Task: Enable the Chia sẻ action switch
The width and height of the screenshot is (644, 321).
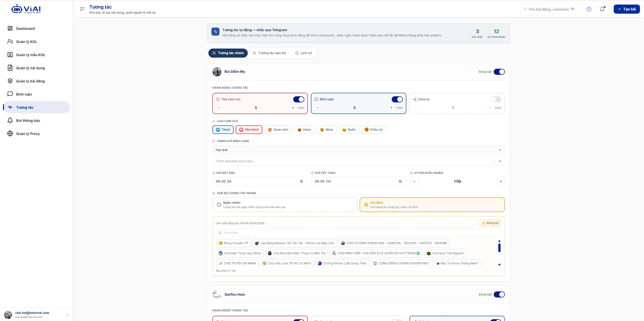Action: tap(496, 99)
